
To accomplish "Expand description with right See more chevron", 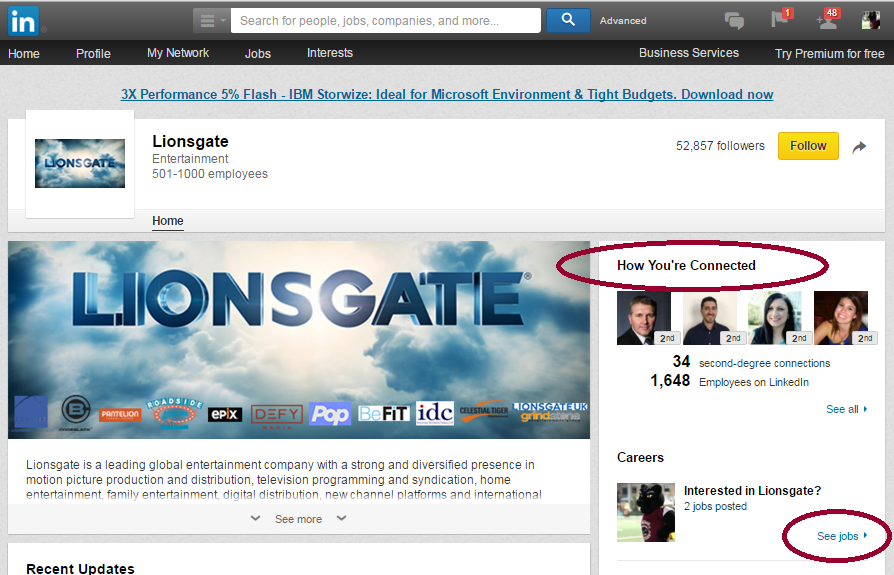I will tap(341, 518).
